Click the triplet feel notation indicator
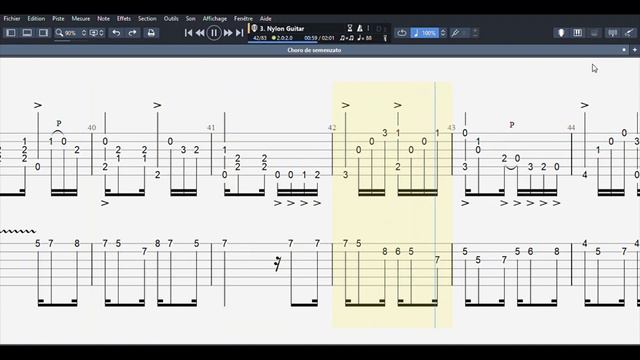The width and height of the screenshot is (640, 360). tap(347, 38)
